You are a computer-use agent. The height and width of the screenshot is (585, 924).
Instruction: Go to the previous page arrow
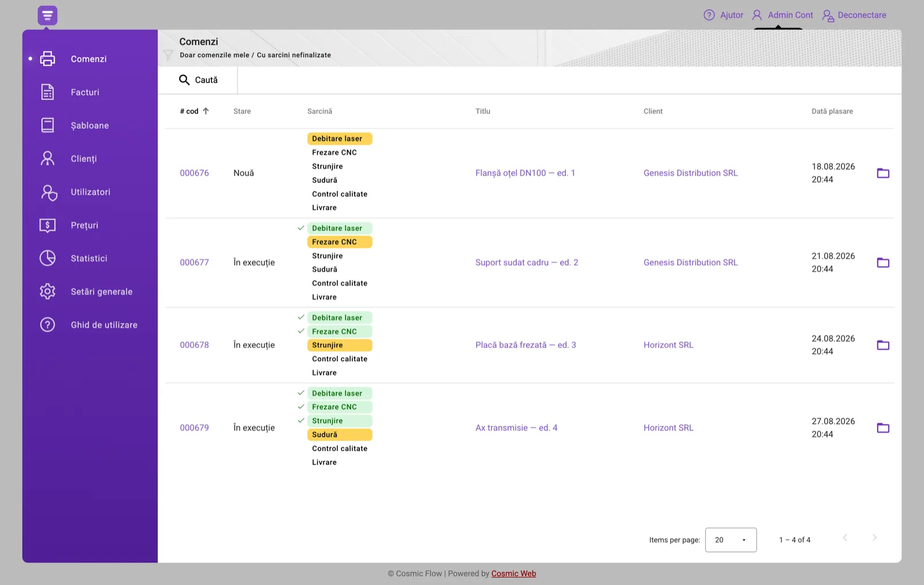coord(845,538)
